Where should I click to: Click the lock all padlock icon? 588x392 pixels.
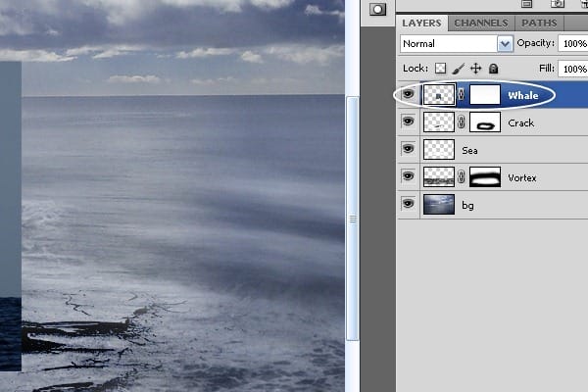tap(494, 69)
